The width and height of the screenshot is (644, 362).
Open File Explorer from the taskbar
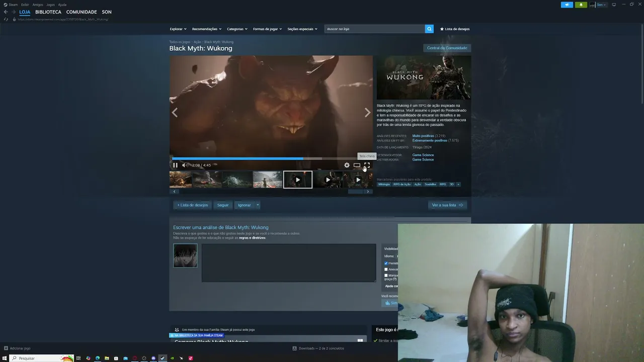point(107,358)
